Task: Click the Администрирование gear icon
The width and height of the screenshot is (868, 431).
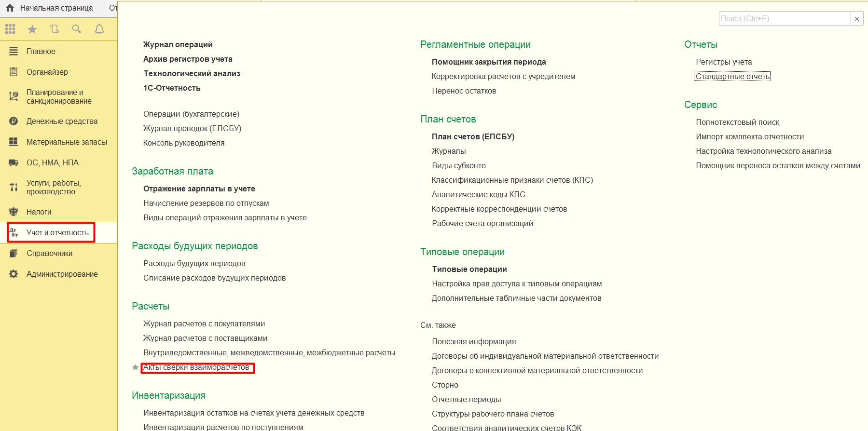Action: coord(14,274)
